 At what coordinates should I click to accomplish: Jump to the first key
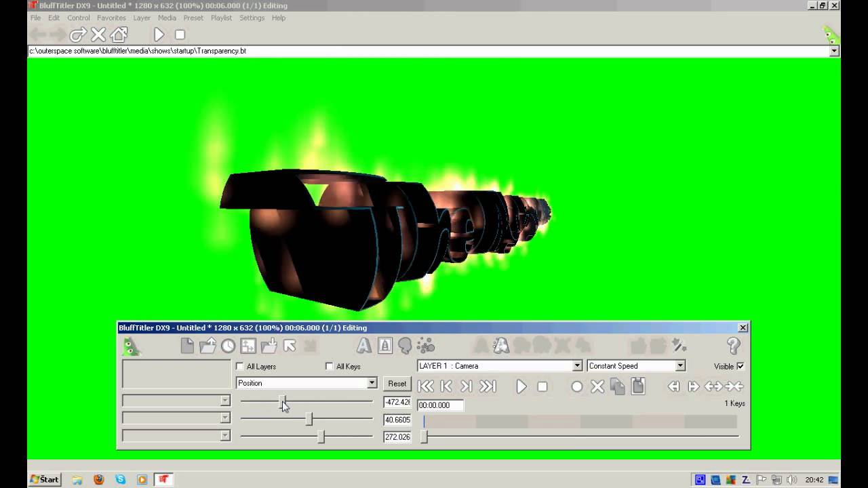click(x=425, y=386)
